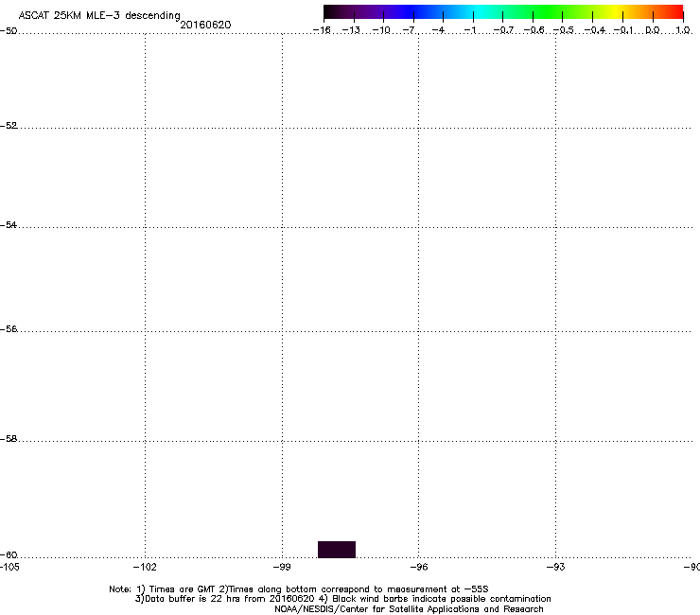The height and width of the screenshot is (615, 700).
Task: Click the "-60" latitude axis label
Action: (9, 555)
